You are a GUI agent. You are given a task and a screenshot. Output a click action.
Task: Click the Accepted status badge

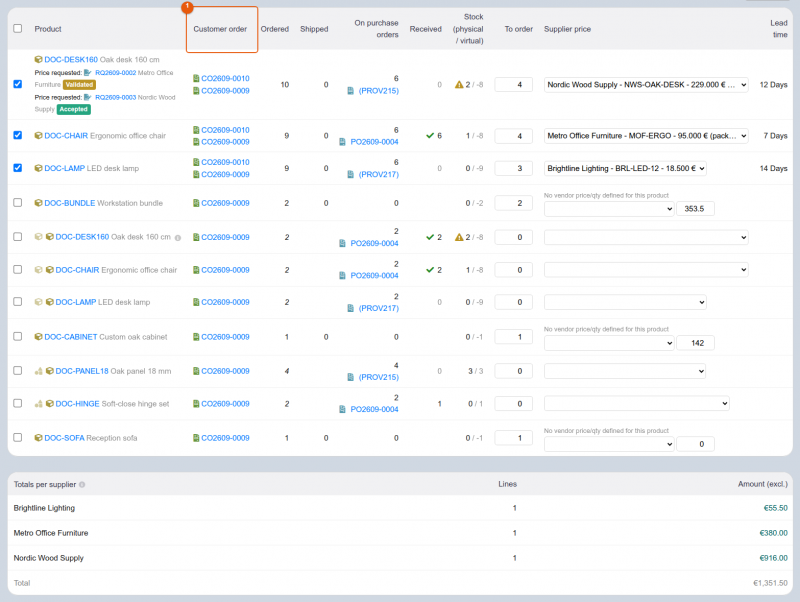[x=73, y=109]
